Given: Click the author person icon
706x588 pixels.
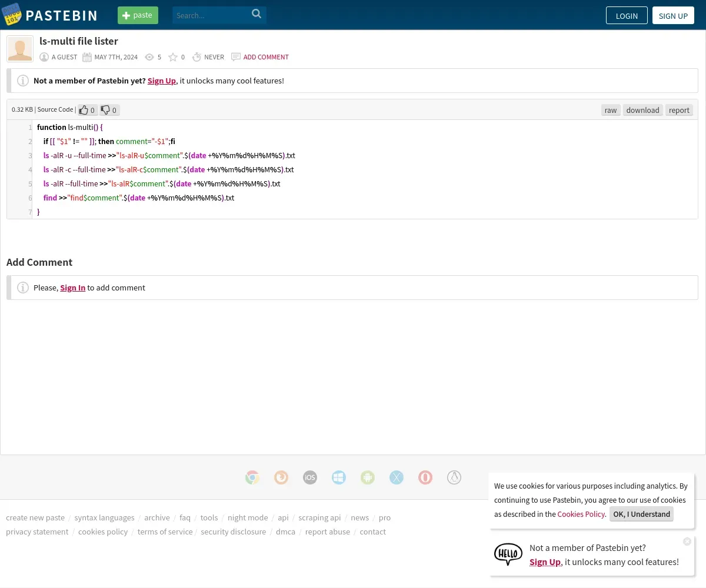Looking at the screenshot, I should 44,57.
